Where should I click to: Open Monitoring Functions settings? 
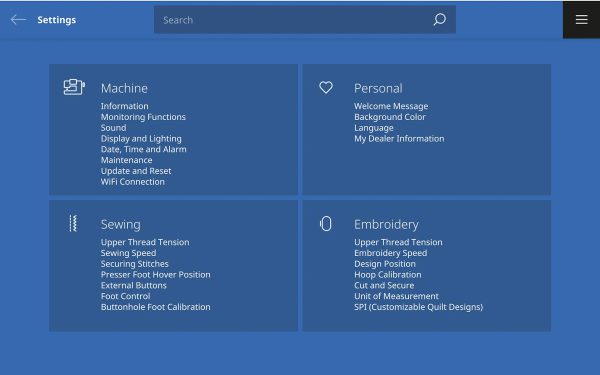(143, 117)
